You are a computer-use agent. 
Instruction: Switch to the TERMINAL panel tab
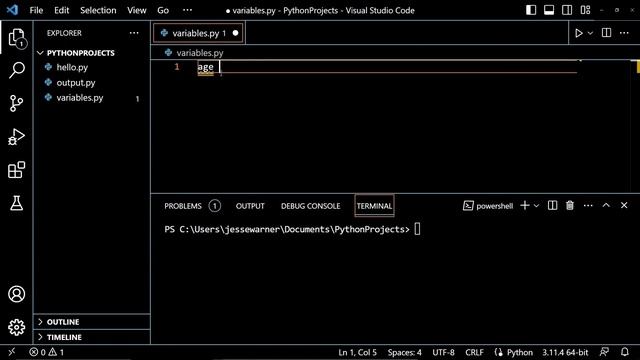[x=374, y=206]
